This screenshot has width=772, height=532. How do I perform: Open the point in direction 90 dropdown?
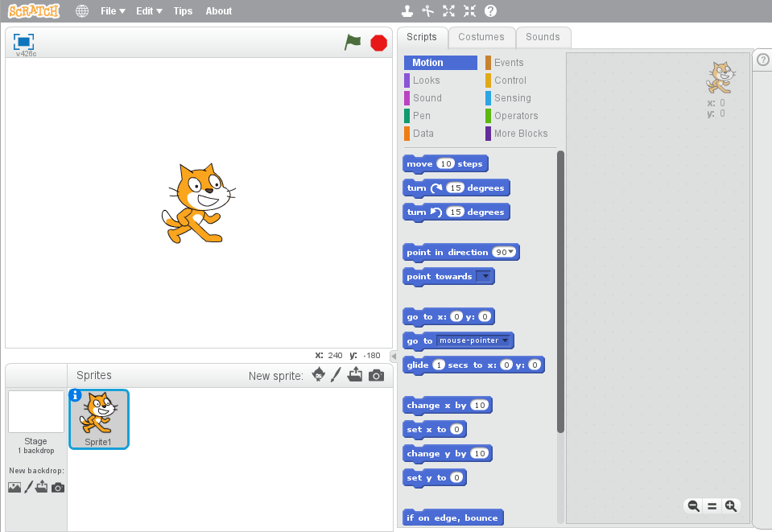point(511,253)
